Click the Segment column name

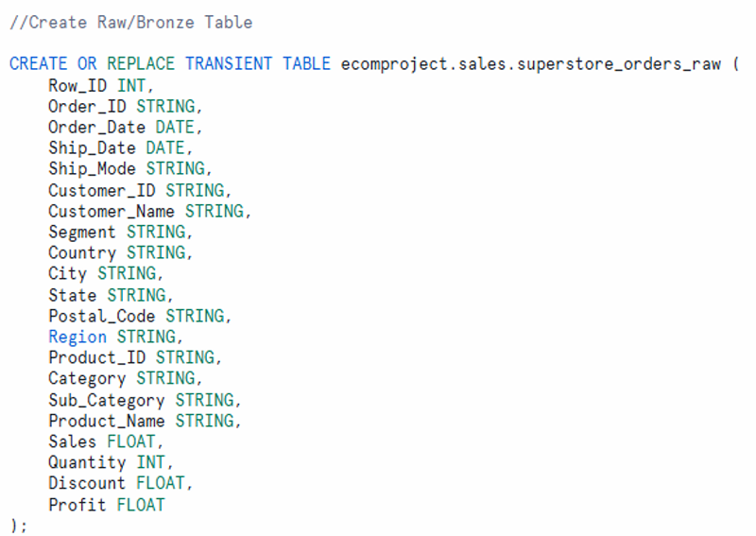pyautogui.click(x=82, y=232)
